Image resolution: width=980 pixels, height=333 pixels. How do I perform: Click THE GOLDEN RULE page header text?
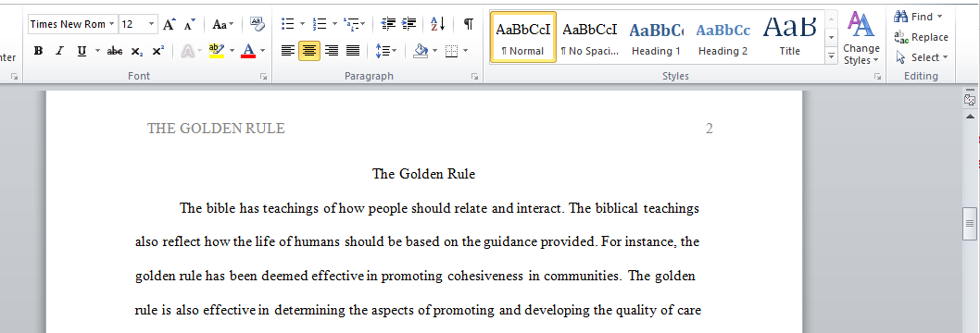point(216,129)
